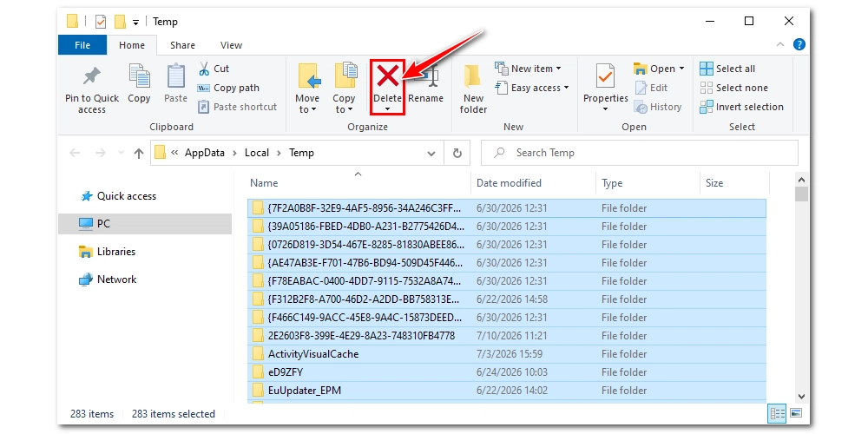Click Invert selection option
868x434 pixels.
click(742, 107)
